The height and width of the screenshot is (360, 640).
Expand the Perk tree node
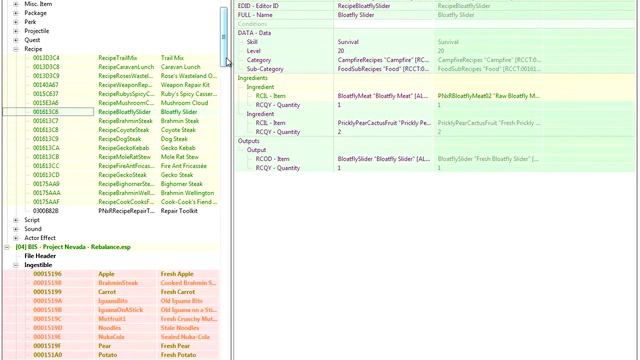click(x=16, y=22)
